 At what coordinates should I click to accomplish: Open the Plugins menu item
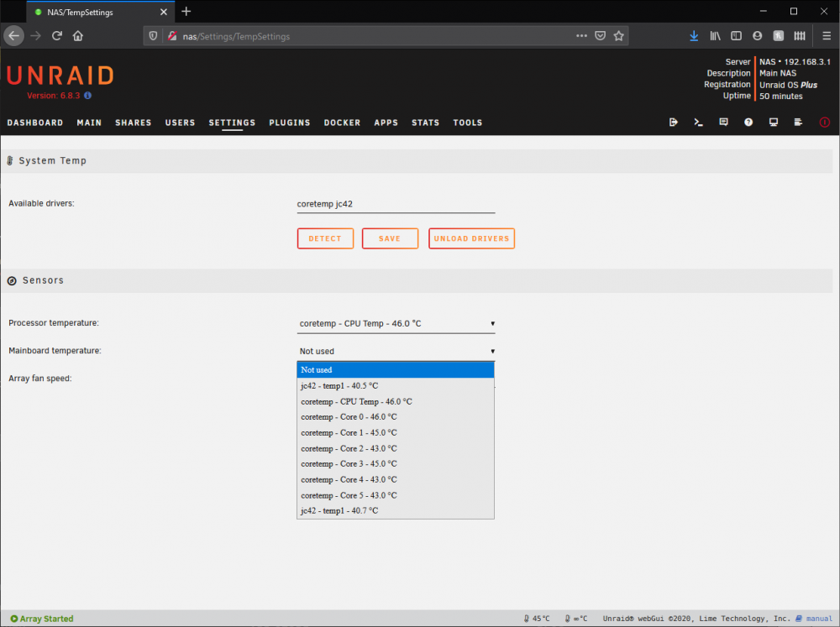(x=289, y=123)
